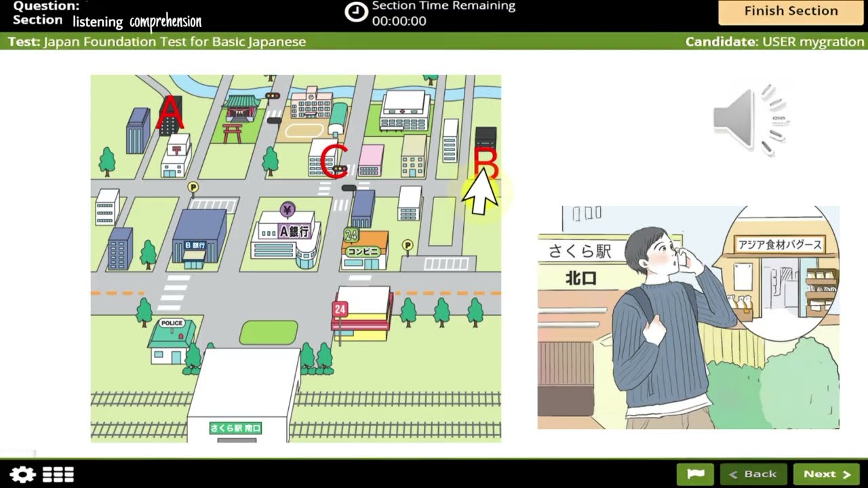868x488 pixels.
Task: Click the parking P sign near コンビニ
Action: pos(408,245)
